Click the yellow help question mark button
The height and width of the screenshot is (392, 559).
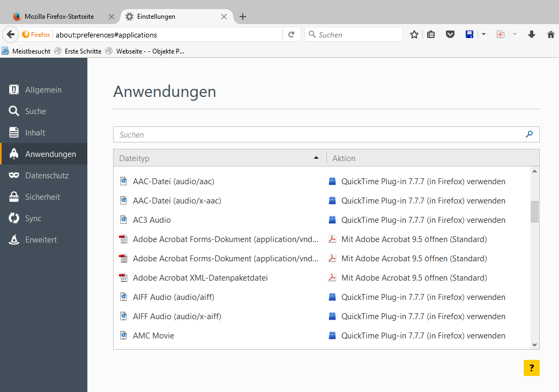coord(531,368)
